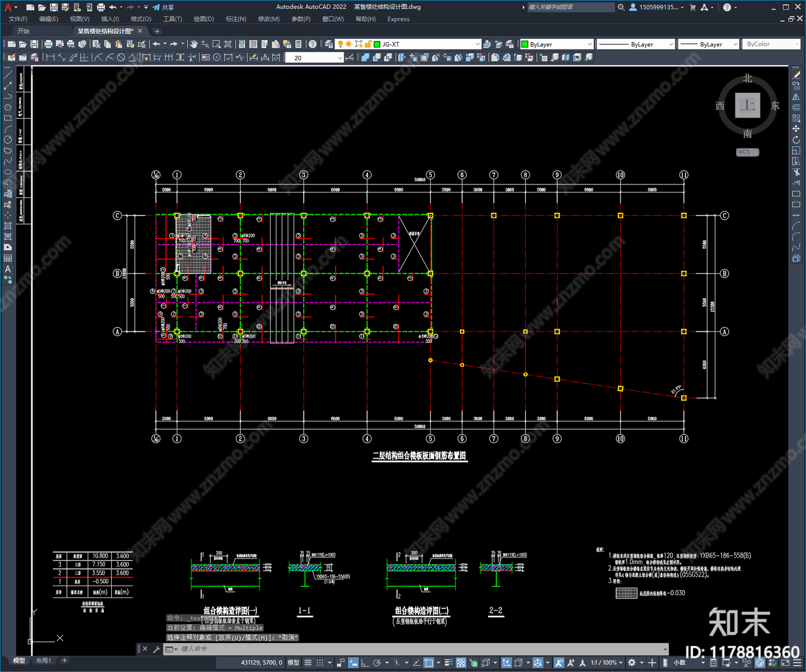
Task: Select the Linear dimension tool
Action: 50,57
